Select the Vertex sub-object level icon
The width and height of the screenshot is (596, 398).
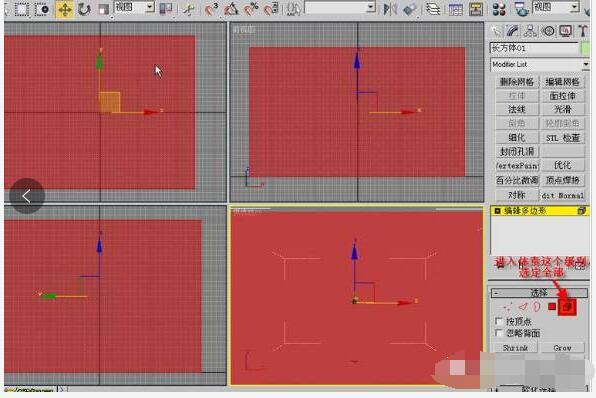tap(507, 306)
